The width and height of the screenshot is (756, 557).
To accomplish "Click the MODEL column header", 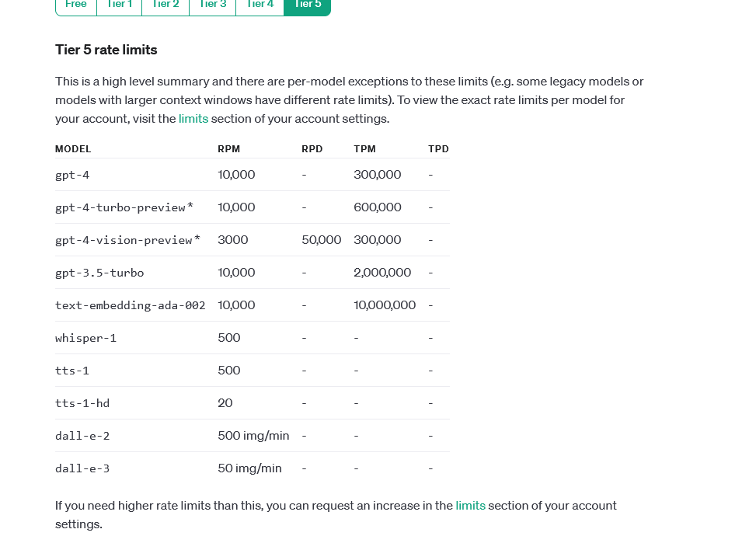I will click(73, 149).
